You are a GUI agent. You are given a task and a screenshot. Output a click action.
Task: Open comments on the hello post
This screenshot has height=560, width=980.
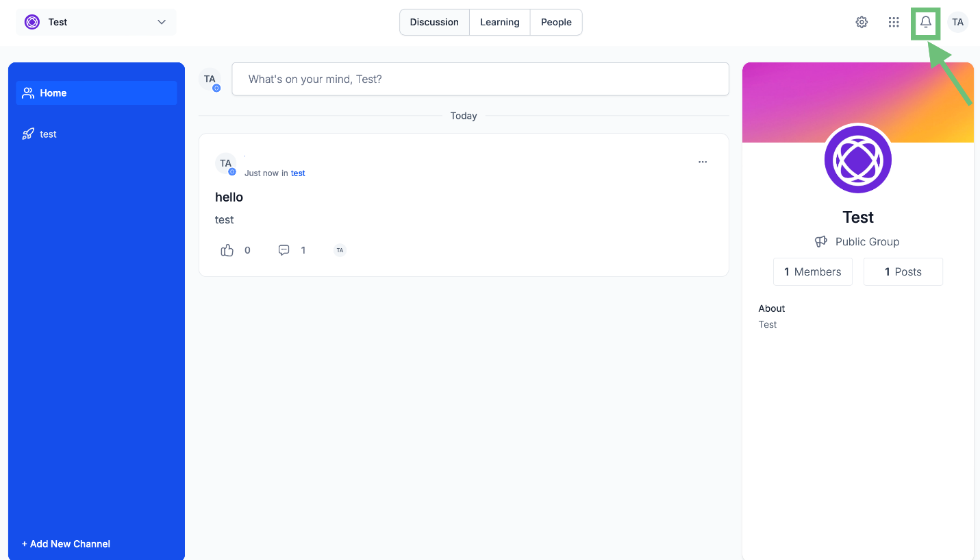pos(284,250)
